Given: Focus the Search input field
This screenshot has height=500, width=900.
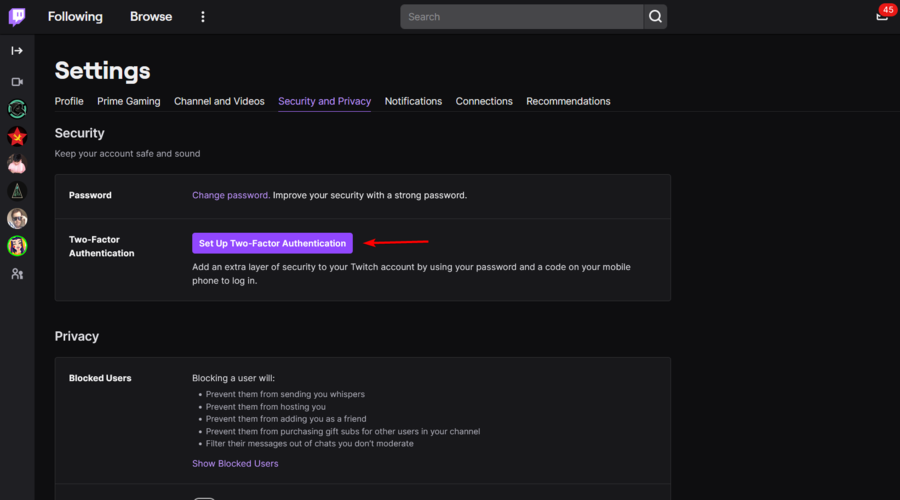Looking at the screenshot, I should pos(522,17).
